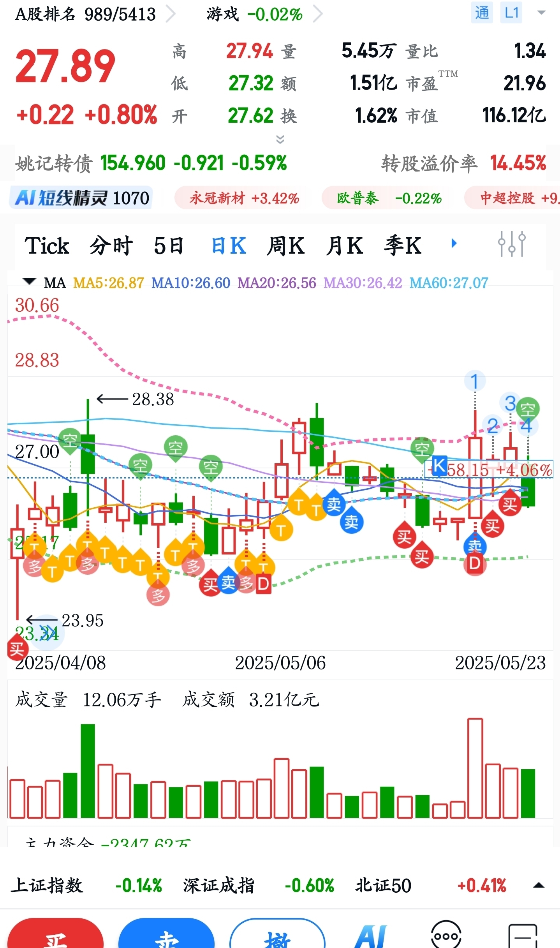Switch to 5日 tab
The width and height of the screenshot is (560, 948).
[x=169, y=246]
